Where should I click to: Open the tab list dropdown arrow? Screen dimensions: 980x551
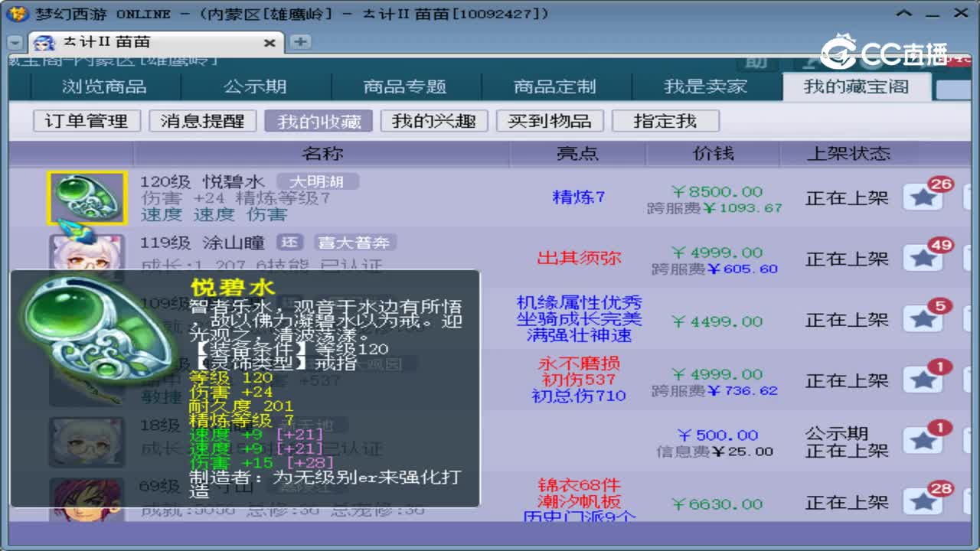pyautogui.click(x=15, y=43)
